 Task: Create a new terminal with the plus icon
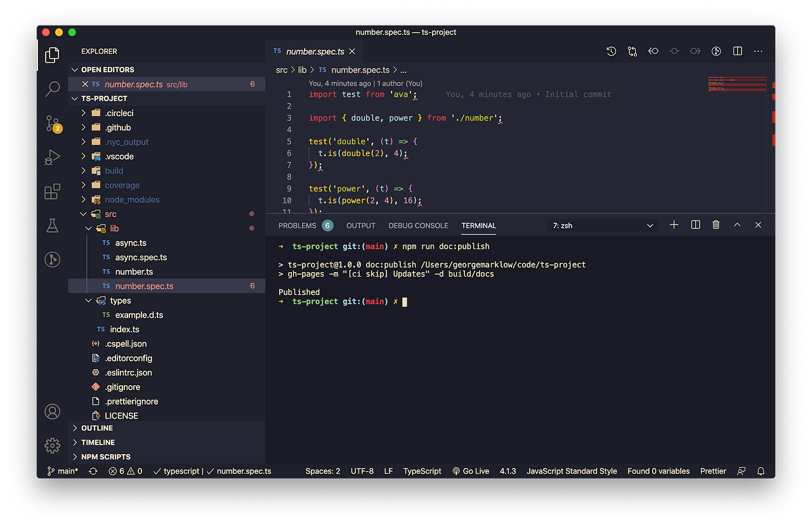tap(674, 224)
